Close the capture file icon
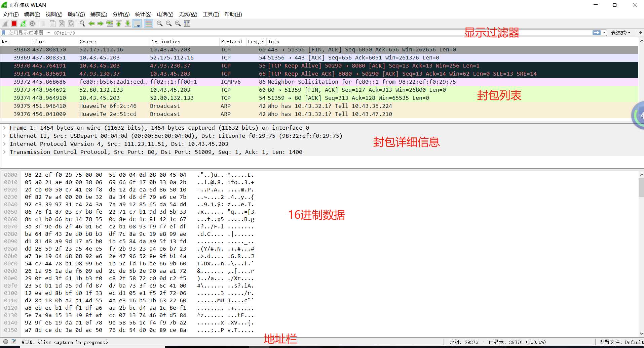 (x=62, y=24)
